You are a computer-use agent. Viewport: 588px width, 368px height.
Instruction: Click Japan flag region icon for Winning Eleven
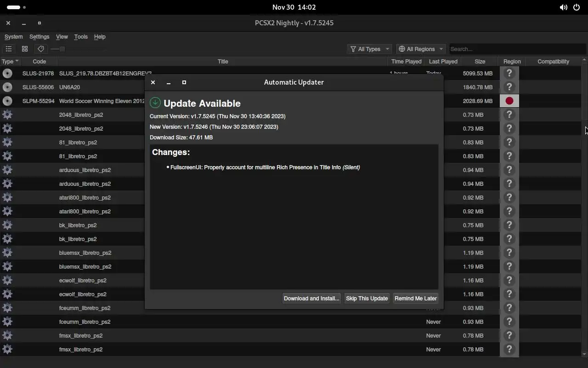pyautogui.click(x=509, y=101)
